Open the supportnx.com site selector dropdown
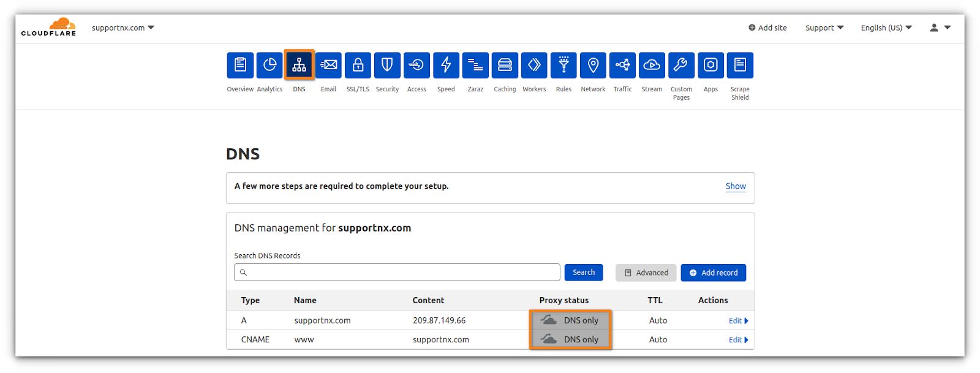Image resolution: width=980 pixels, height=373 pixels. 123,28
